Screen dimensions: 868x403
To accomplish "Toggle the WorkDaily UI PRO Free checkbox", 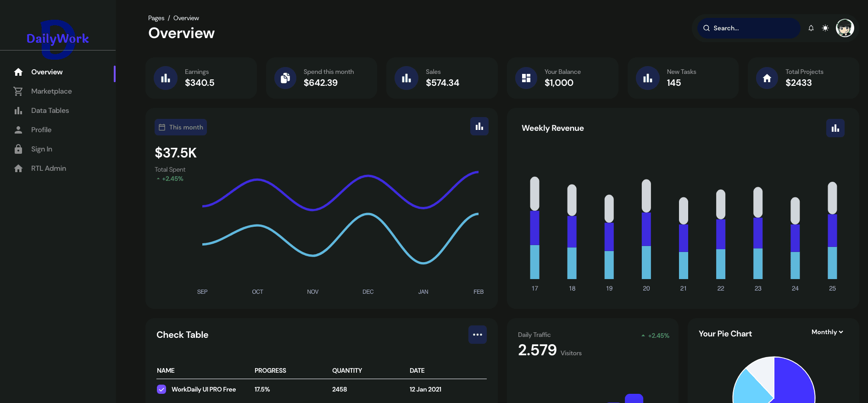I will point(161,389).
